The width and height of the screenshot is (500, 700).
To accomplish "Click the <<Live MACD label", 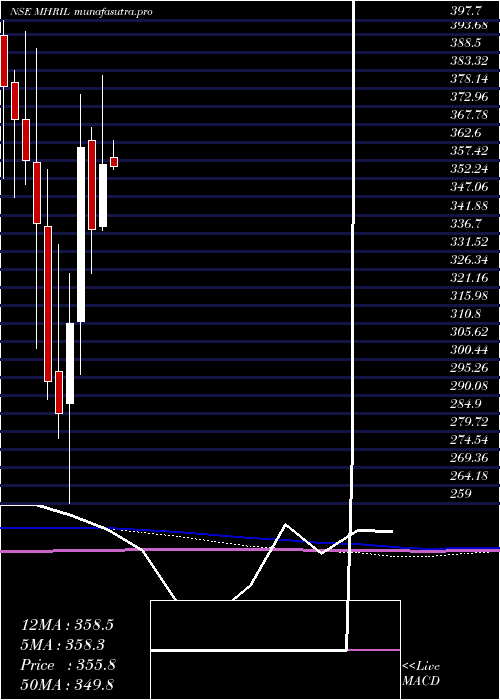I will 421,674.
